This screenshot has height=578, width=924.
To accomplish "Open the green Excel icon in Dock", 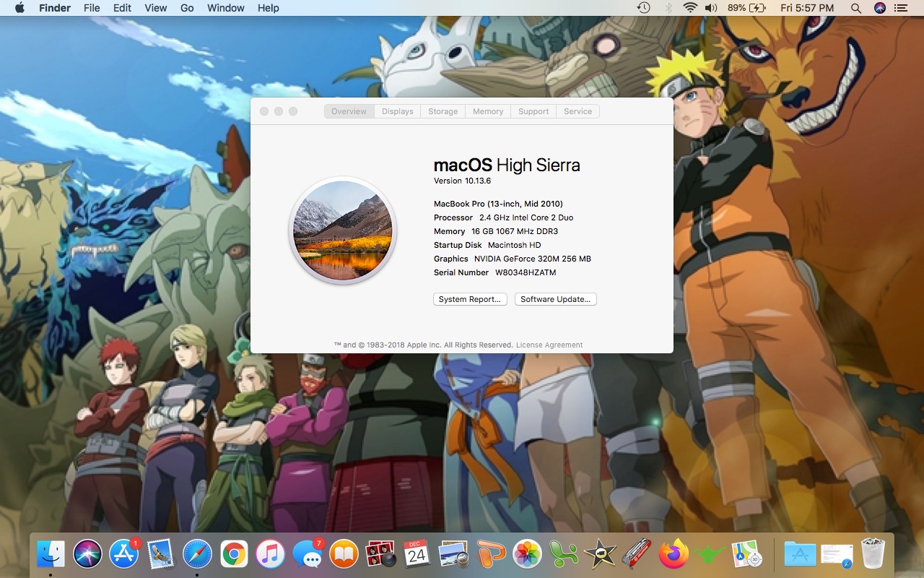I will point(563,554).
